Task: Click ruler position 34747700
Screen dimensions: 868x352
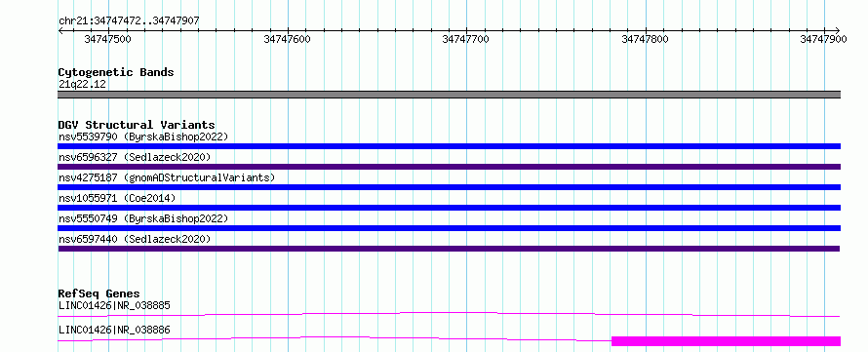Action: [466, 39]
